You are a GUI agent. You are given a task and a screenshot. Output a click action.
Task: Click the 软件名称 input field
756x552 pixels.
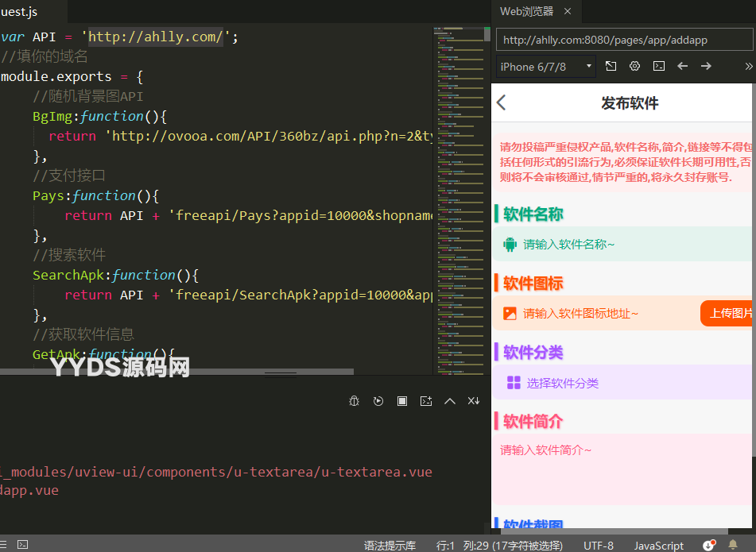pyautogui.click(x=568, y=245)
